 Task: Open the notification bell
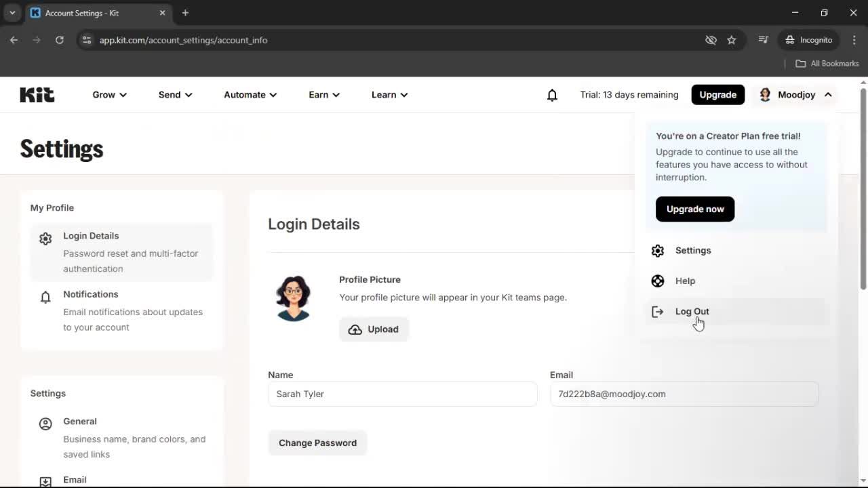552,95
